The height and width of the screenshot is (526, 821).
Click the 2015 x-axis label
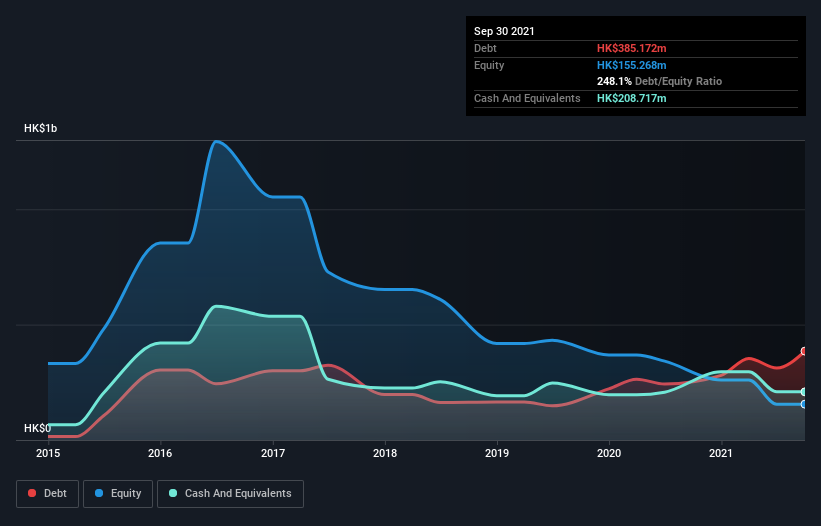pyautogui.click(x=48, y=453)
